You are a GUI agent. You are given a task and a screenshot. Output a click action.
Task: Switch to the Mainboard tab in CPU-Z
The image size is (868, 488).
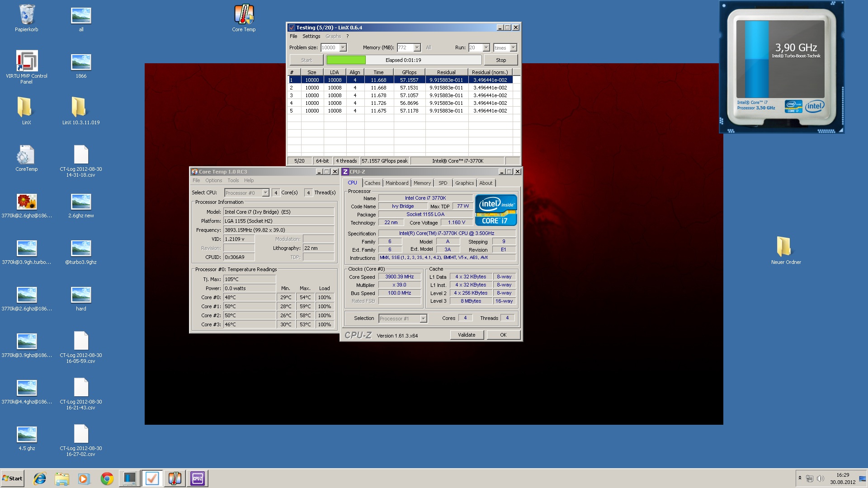pos(396,183)
